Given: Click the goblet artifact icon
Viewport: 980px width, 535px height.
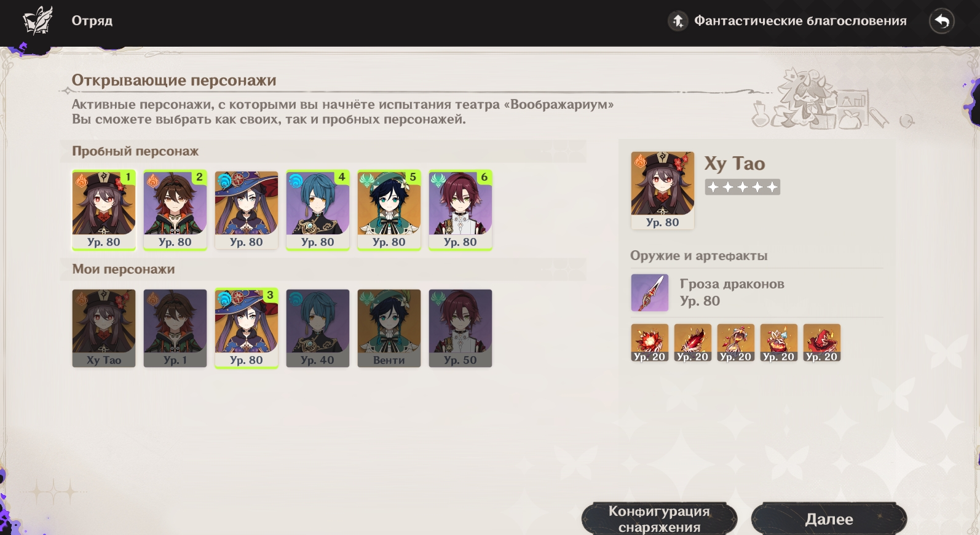Looking at the screenshot, I should pos(779,343).
